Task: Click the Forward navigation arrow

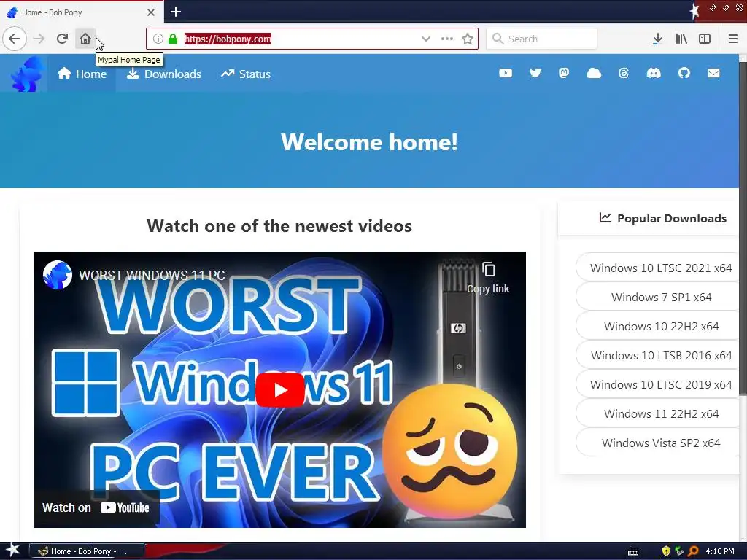Action: tap(39, 39)
